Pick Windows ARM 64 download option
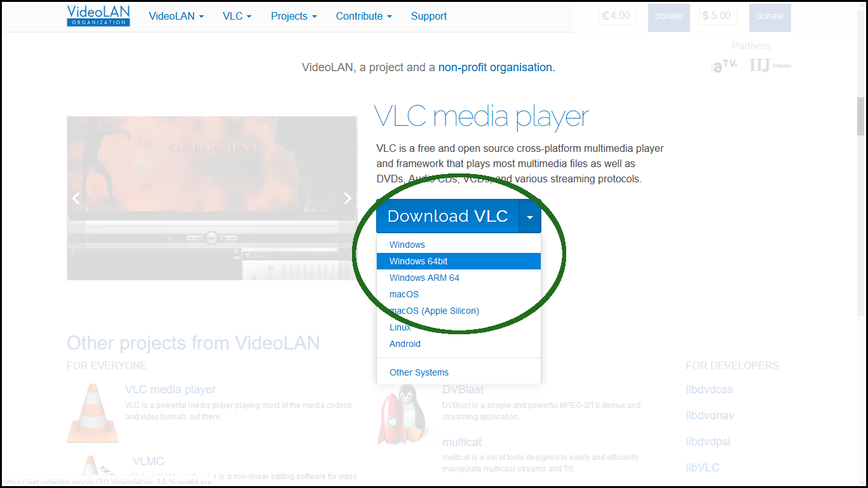The height and width of the screenshot is (488, 868). (459, 278)
